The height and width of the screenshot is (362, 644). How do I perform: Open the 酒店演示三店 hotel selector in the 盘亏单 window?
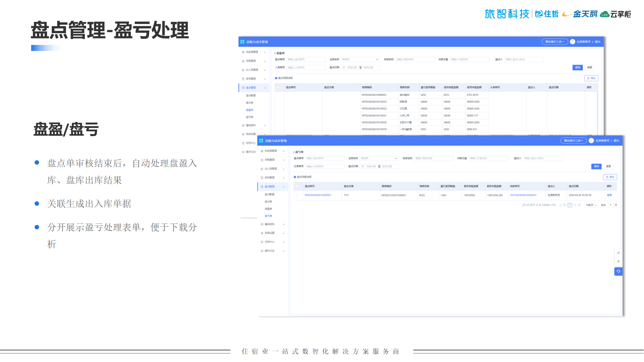point(573,141)
